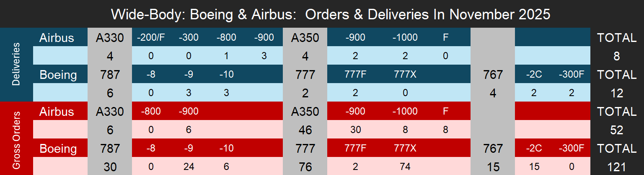The height and width of the screenshot is (175, 644).
Task: Click Boeing gross orders total 121
Action: pos(617,167)
